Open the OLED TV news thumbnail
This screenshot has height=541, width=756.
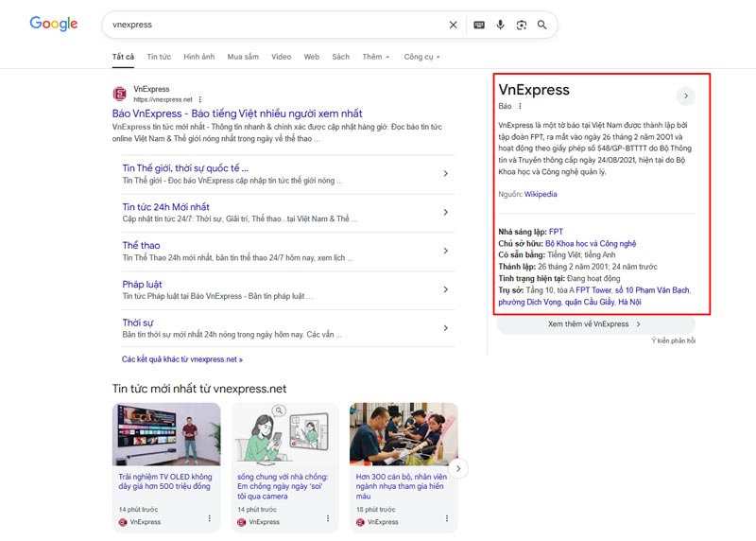pos(166,434)
